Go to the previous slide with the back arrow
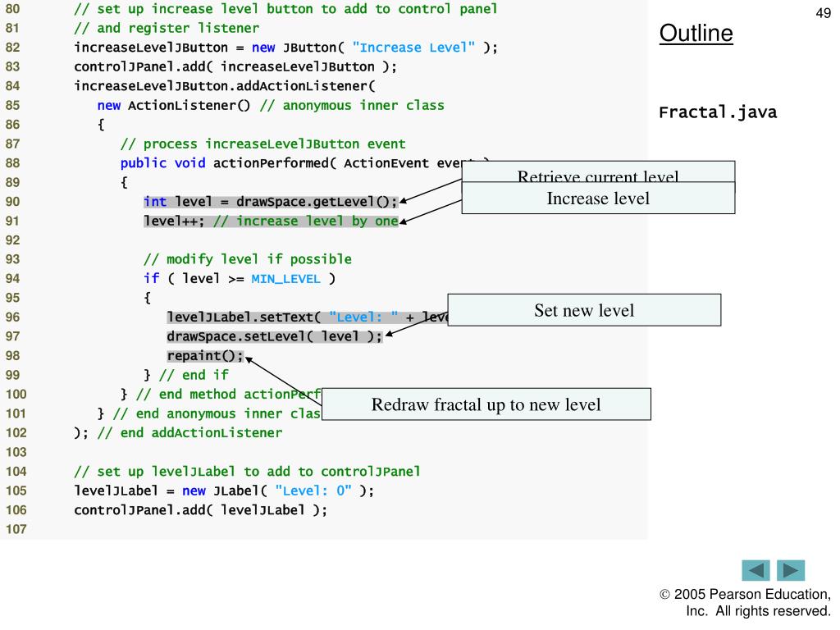Image resolution: width=840 pixels, height=630 pixels. pos(756,570)
